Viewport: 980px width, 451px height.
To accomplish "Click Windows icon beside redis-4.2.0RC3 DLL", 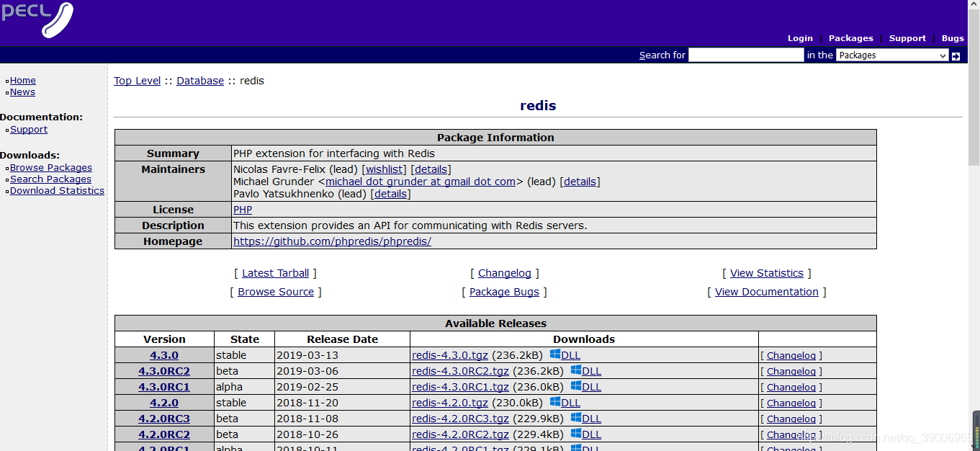I will coord(576,418).
